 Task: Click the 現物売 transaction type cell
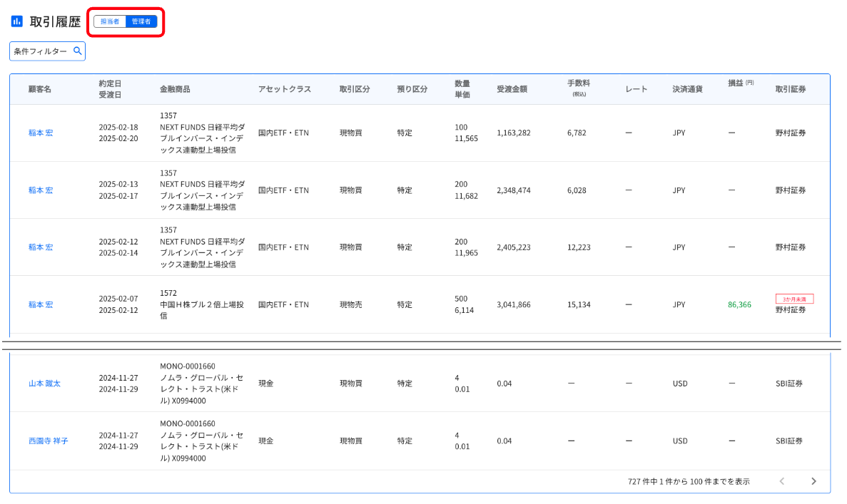pyautogui.click(x=350, y=304)
